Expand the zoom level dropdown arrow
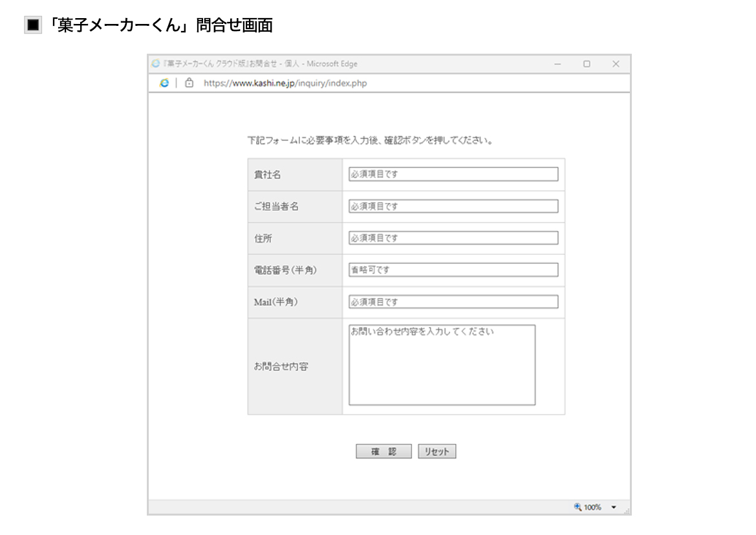 point(614,508)
